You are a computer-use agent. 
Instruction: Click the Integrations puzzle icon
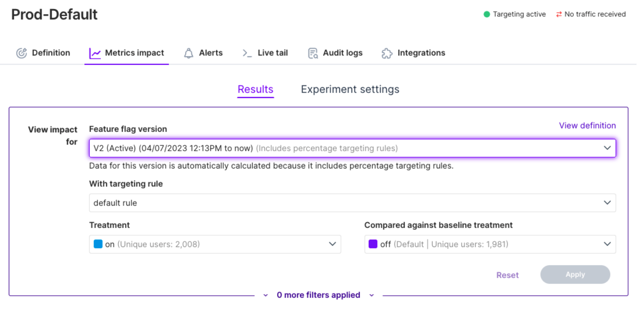coord(387,53)
